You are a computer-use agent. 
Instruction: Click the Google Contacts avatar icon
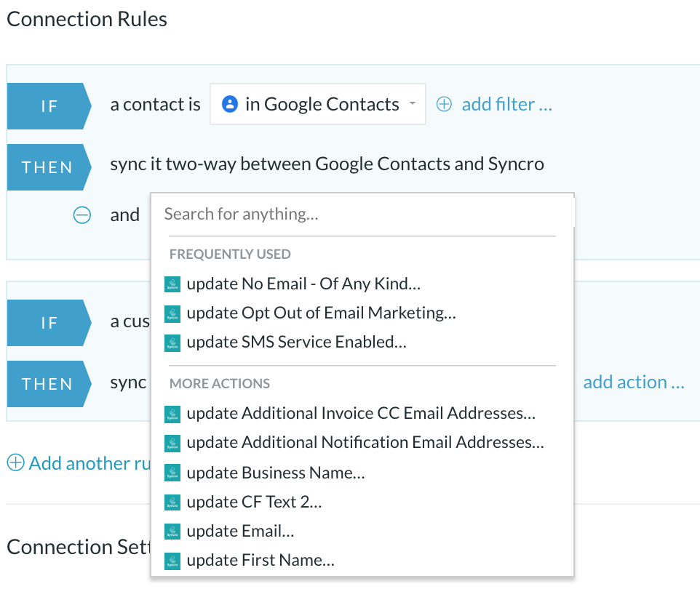pyautogui.click(x=229, y=104)
